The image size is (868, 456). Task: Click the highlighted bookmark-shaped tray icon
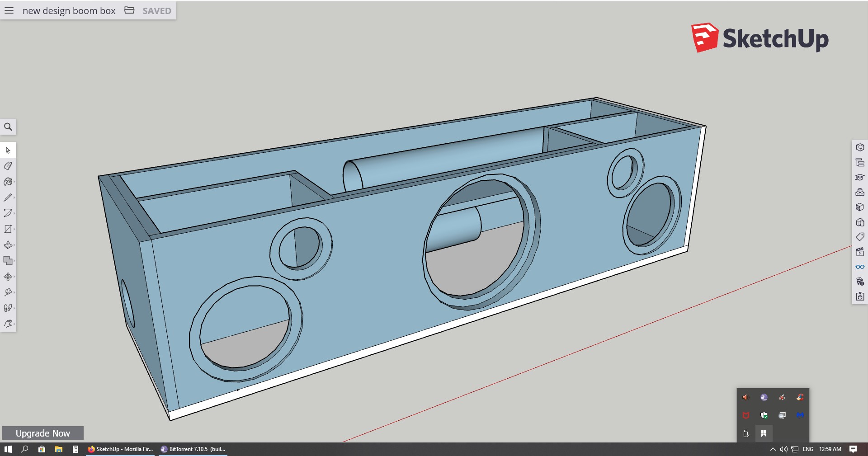click(x=764, y=433)
